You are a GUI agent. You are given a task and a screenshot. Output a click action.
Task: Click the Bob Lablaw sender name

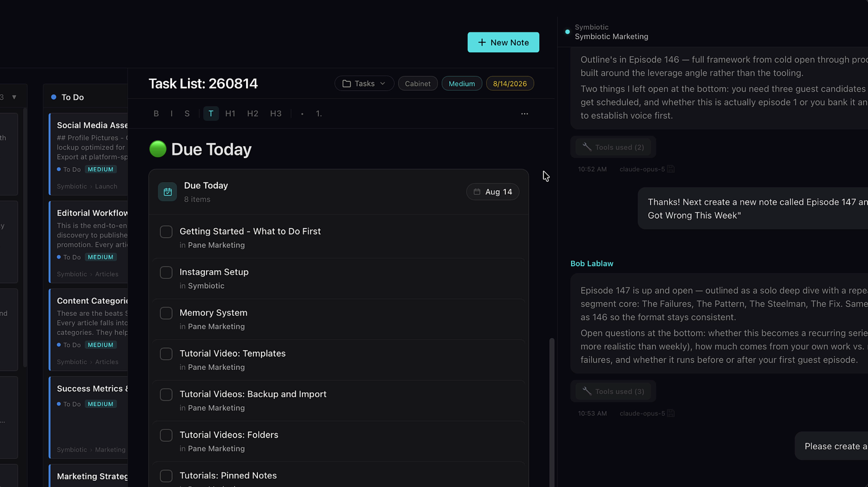(592, 263)
